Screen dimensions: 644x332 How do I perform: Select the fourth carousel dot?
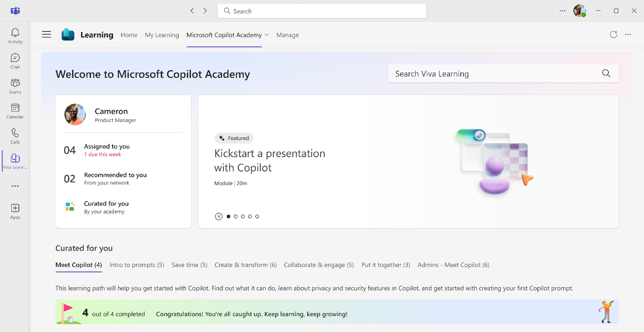(x=250, y=217)
